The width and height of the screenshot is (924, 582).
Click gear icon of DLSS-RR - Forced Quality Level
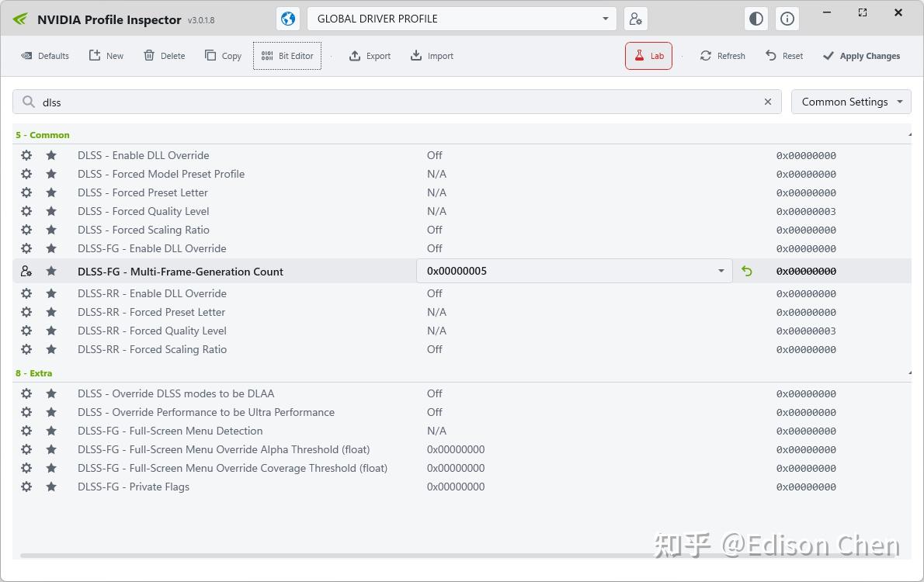click(26, 331)
